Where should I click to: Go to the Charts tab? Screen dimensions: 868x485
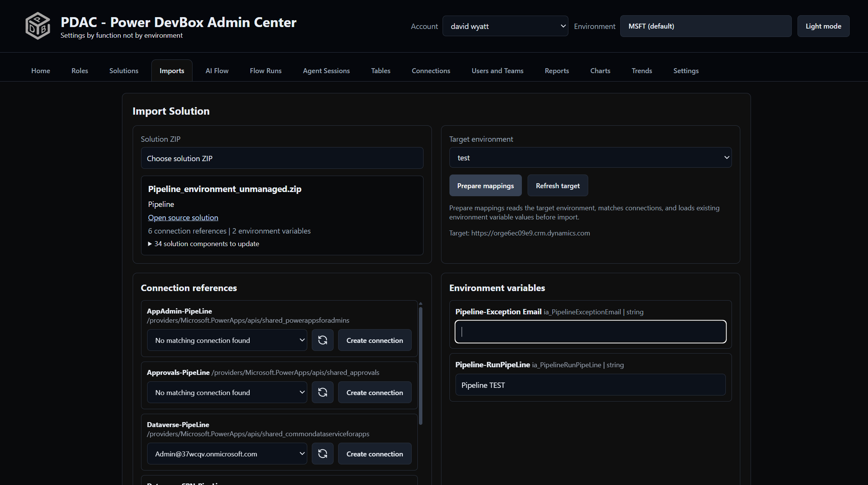point(600,70)
